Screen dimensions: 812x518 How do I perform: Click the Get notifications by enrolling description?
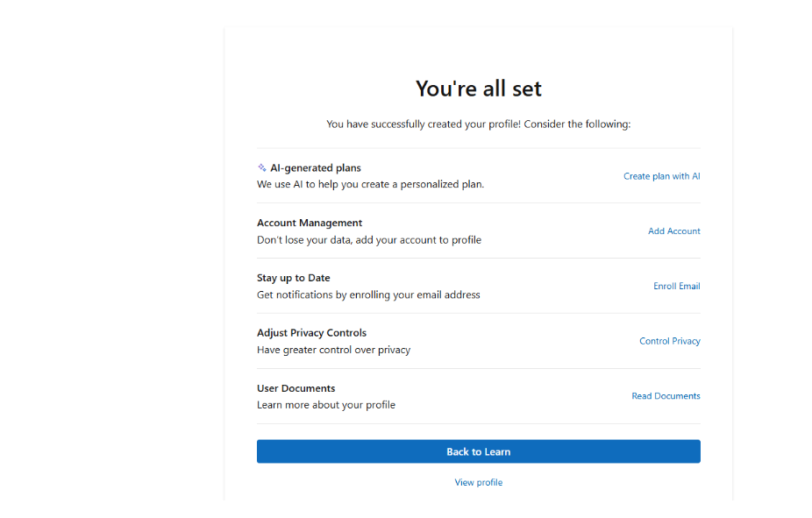[368, 295]
